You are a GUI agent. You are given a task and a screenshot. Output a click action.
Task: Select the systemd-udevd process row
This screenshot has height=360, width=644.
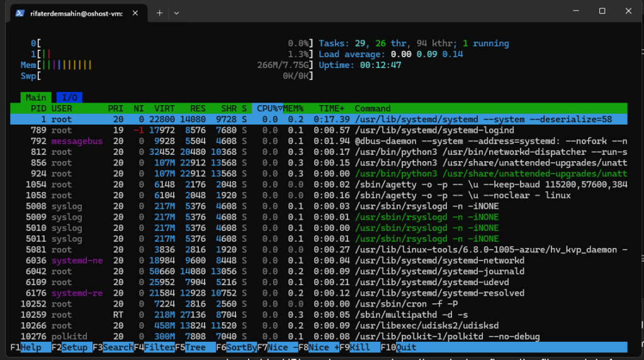[319, 283]
